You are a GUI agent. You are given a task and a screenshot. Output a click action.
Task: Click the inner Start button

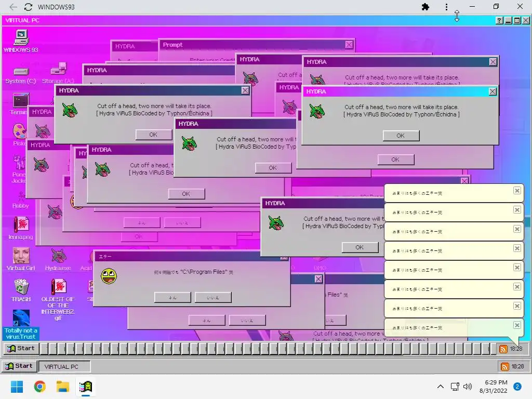(21, 349)
